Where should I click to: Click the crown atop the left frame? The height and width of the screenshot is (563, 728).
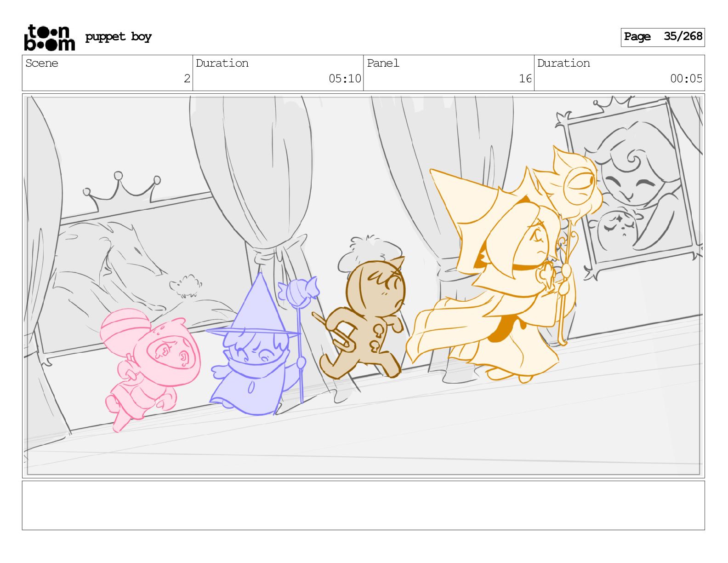(x=122, y=191)
